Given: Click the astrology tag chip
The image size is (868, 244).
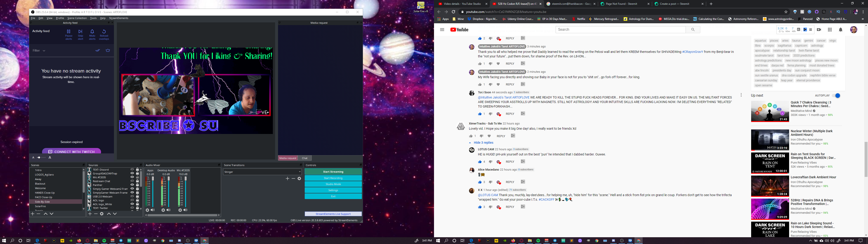Looking at the screenshot, I should tap(817, 45).
